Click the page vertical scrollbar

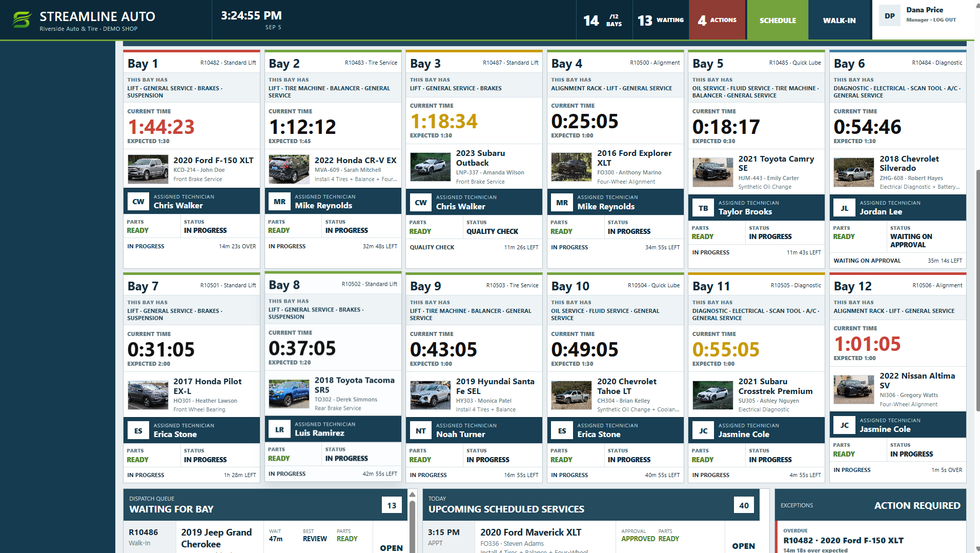click(977, 290)
